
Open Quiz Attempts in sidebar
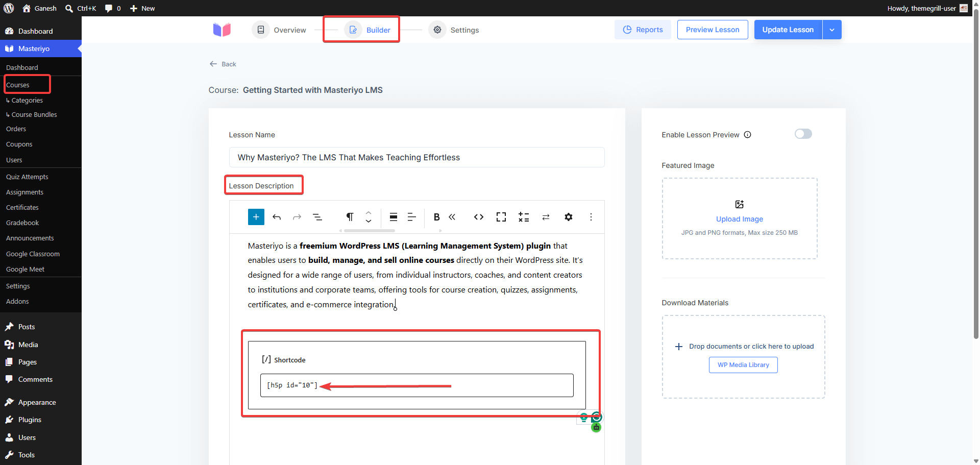27,177
